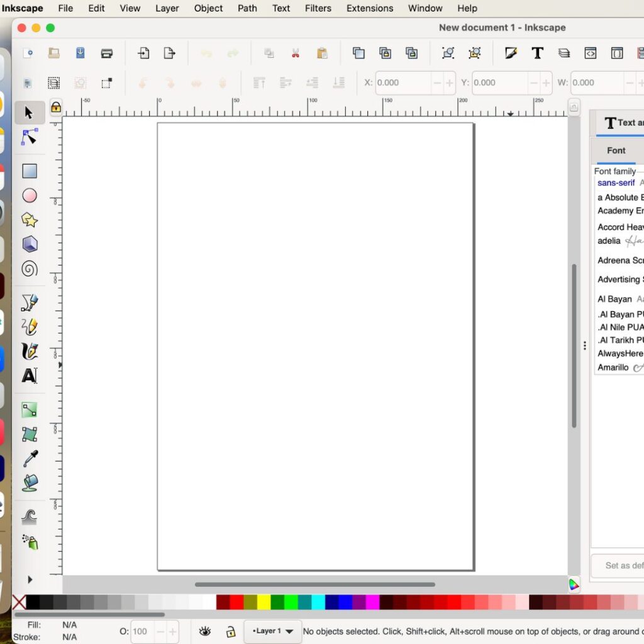This screenshot has width=644, height=644.
Task: Expand the hidden tools arrow below the toolbox
Action: point(29,580)
